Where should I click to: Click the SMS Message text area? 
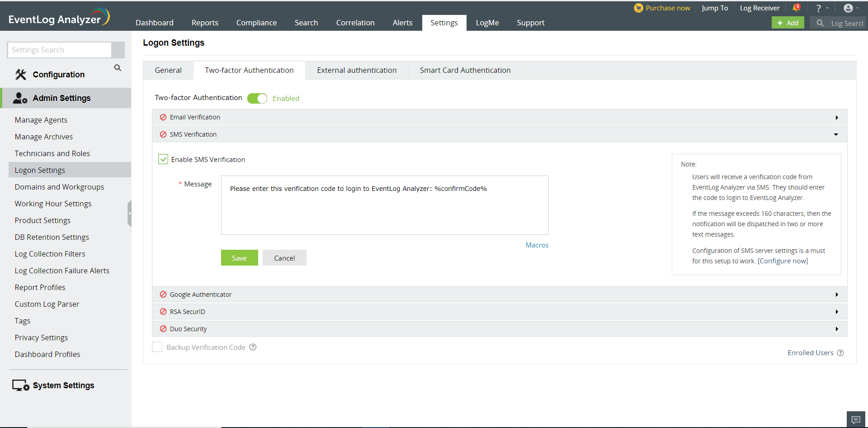click(385, 205)
